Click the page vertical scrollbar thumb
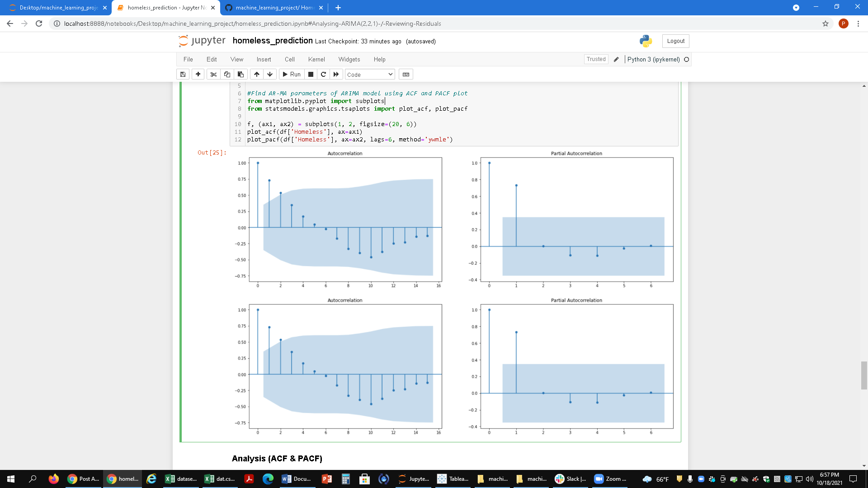 (x=864, y=375)
